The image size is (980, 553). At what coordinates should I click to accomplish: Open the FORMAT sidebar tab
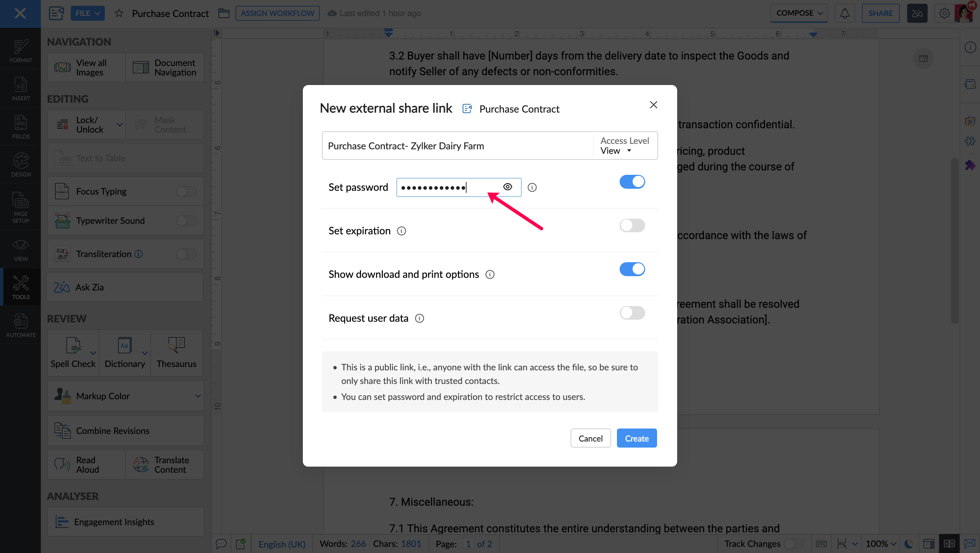click(x=20, y=51)
